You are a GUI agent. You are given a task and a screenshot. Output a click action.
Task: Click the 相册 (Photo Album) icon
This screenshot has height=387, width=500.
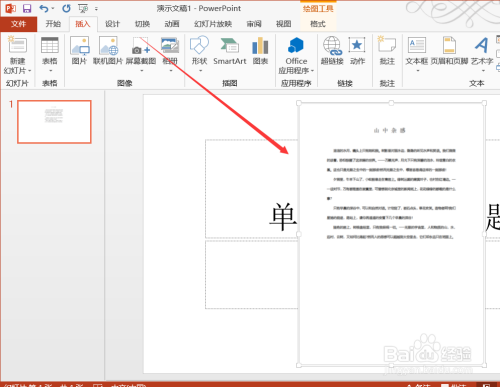pyautogui.click(x=170, y=46)
